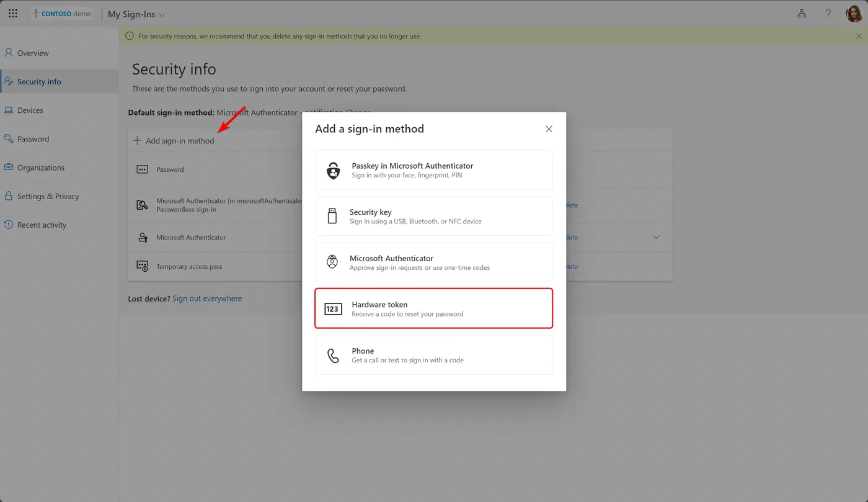868x502 pixels.
Task: Click Add sign-in method button
Action: pos(174,141)
